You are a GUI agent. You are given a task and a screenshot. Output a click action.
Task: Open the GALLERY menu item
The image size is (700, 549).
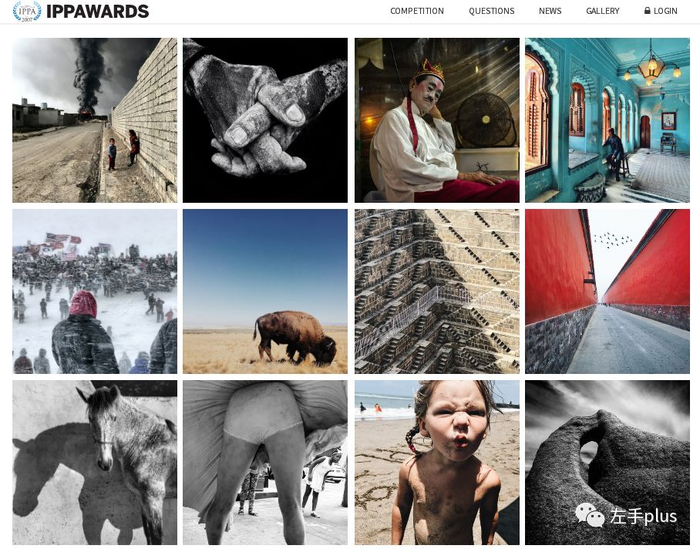click(603, 11)
